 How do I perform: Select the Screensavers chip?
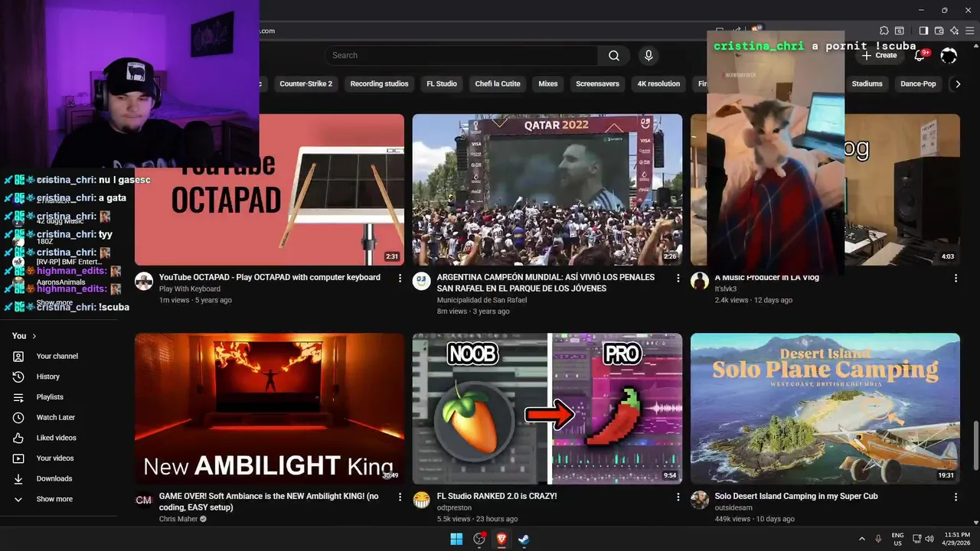click(597, 84)
